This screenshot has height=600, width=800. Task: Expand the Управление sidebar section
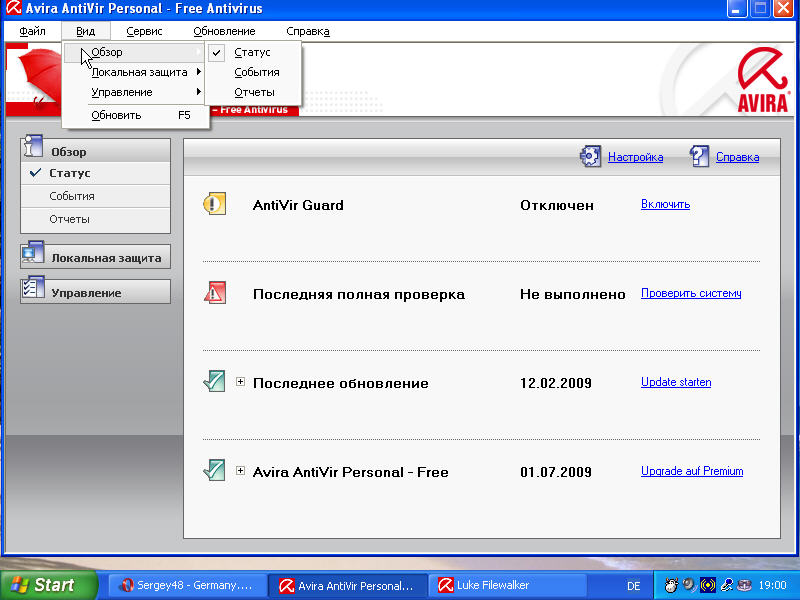coord(95,293)
